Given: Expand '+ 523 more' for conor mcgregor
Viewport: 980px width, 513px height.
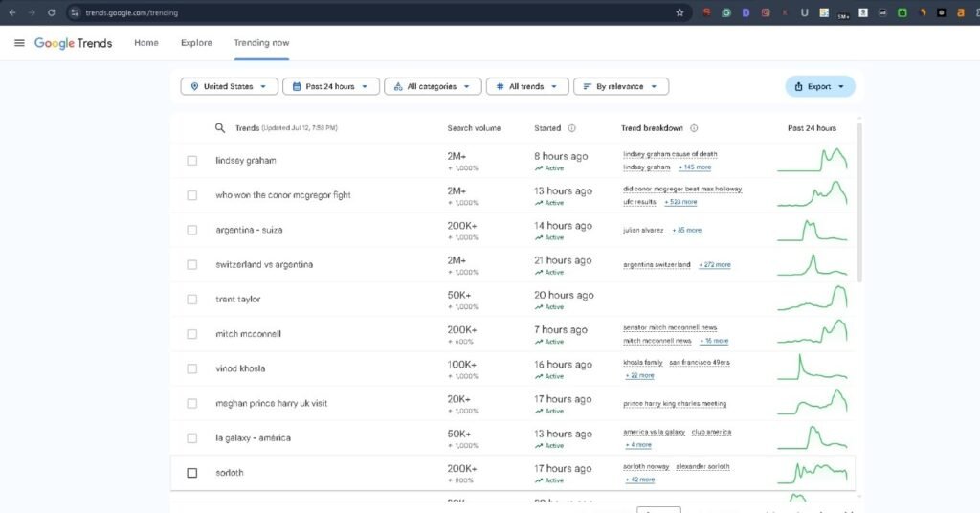Looking at the screenshot, I should pyautogui.click(x=680, y=202).
